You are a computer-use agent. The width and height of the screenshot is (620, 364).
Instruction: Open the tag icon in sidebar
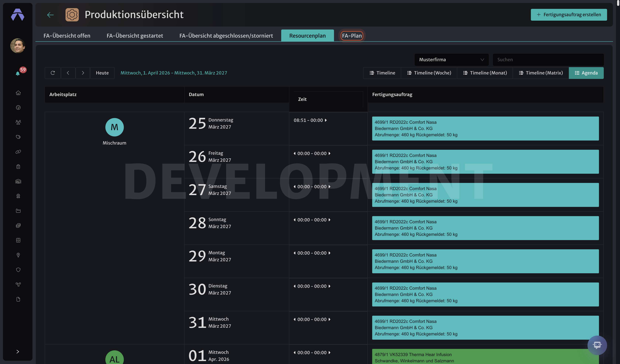pos(18,137)
